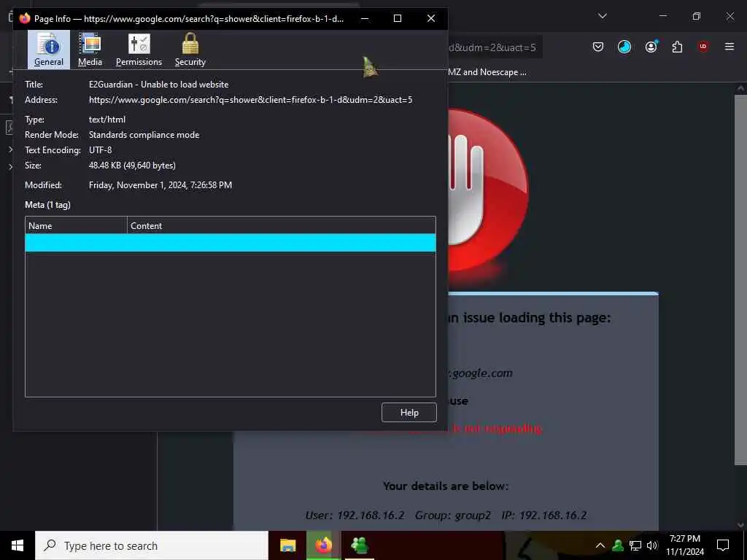747x560 pixels.
Task: Click the green people app icon in taskbar
Action: tap(359, 545)
